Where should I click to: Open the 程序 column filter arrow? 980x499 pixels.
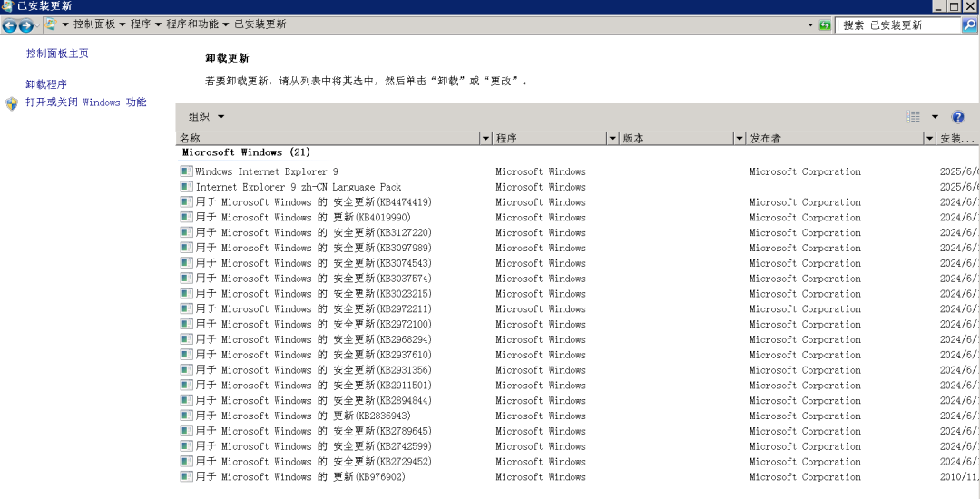point(613,138)
